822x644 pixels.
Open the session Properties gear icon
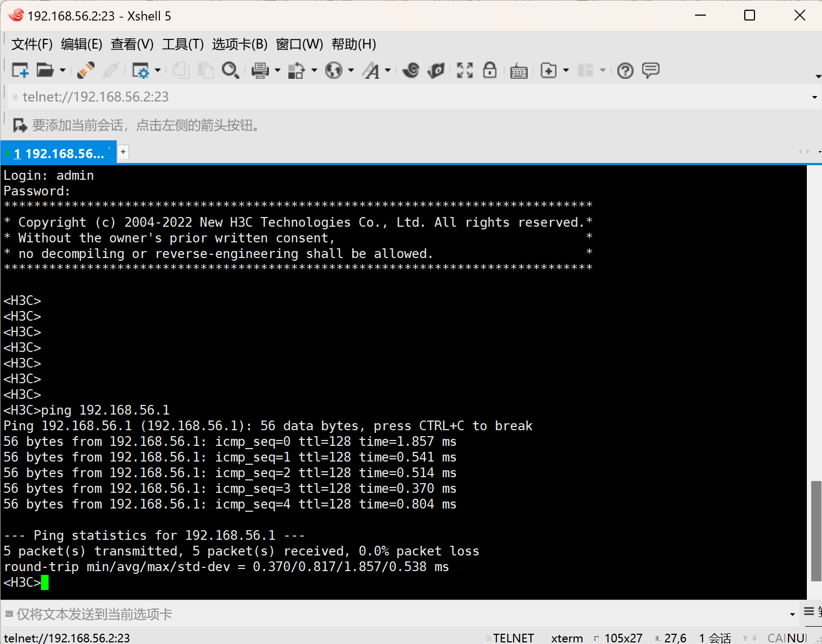tap(140, 70)
